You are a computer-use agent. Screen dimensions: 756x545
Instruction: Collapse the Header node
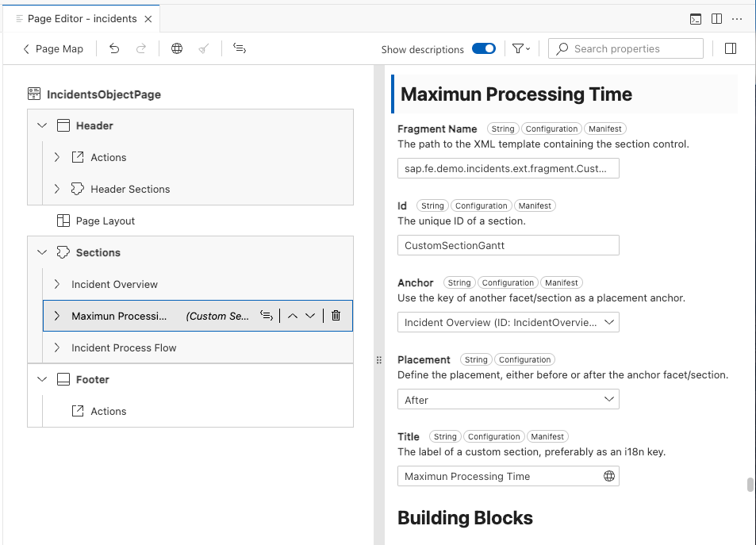[x=42, y=125]
